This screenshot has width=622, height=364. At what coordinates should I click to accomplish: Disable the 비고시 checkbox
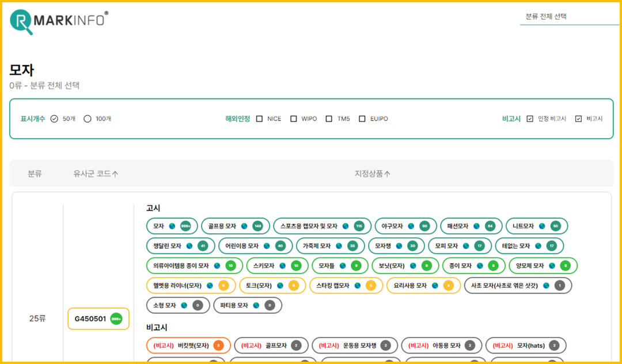[579, 119]
